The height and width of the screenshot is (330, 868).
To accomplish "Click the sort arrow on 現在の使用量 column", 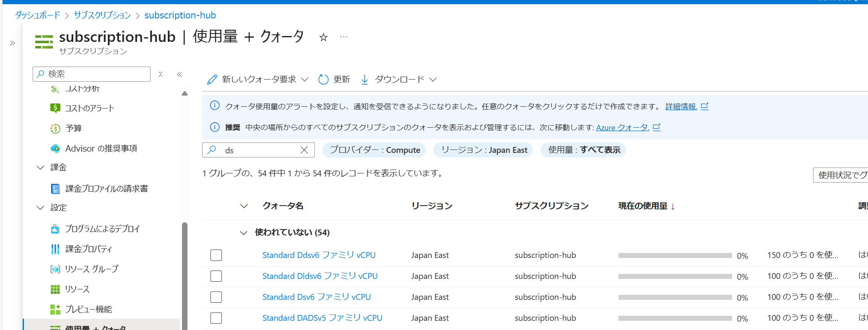I will (x=673, y=206).
